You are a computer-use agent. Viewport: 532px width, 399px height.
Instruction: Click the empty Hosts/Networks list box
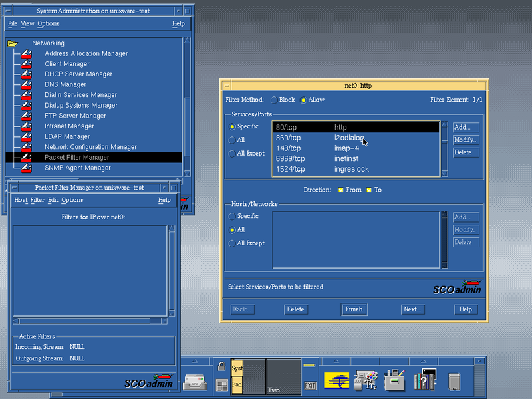(x=356, y=240)
